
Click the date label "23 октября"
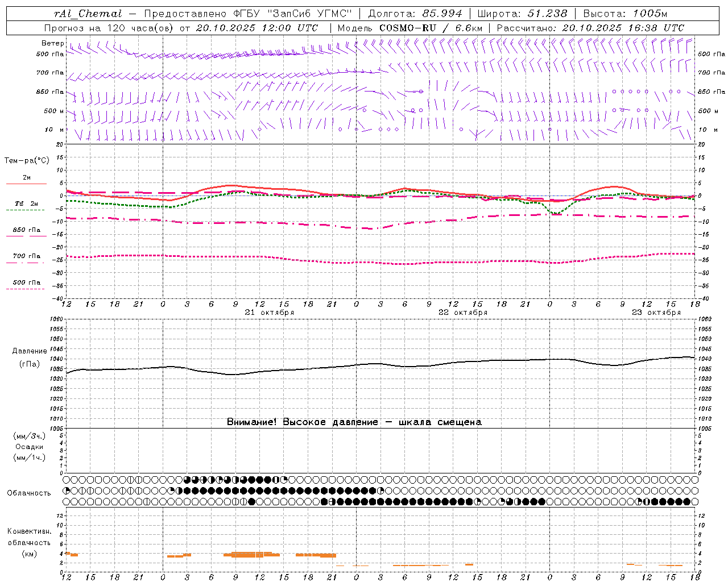656,313
